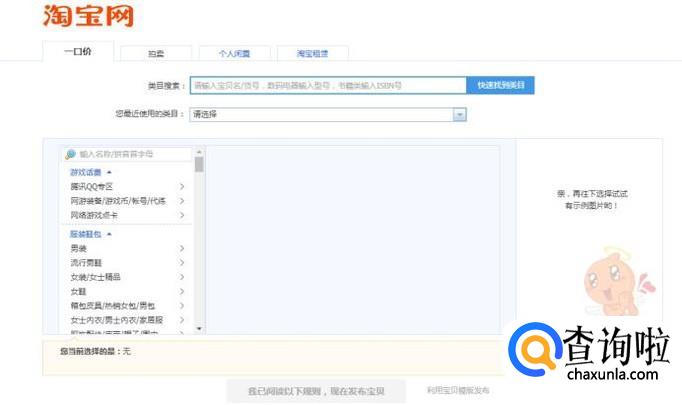This screenshot has height=405, width=682.
Task: Focus the 类目搜索 input field
Action: click(328, 85)
